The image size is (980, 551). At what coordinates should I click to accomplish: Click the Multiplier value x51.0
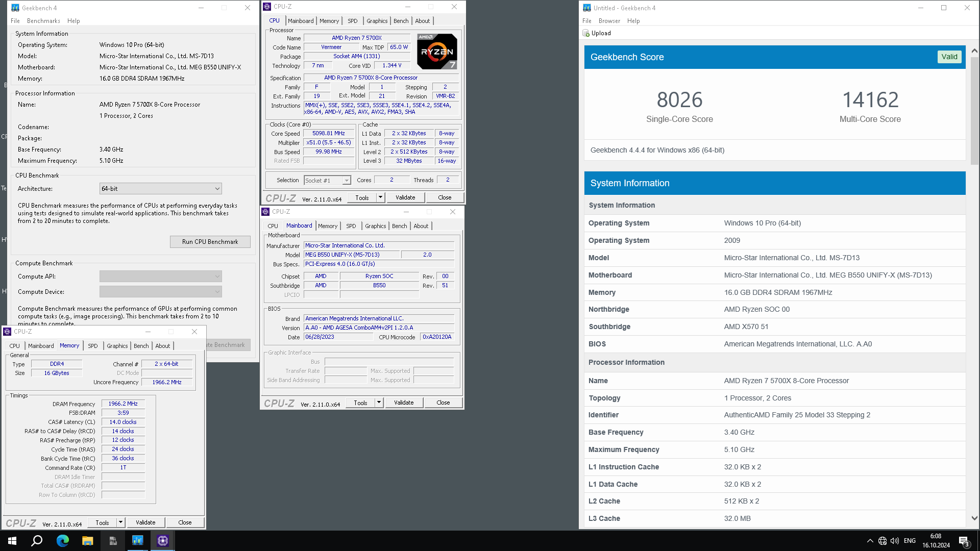tap(329, 143)
